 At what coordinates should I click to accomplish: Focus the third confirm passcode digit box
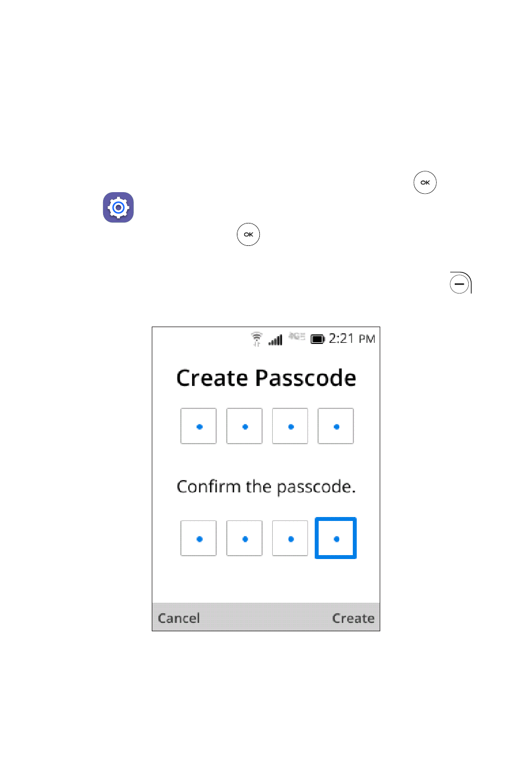[x=290, y=538]
